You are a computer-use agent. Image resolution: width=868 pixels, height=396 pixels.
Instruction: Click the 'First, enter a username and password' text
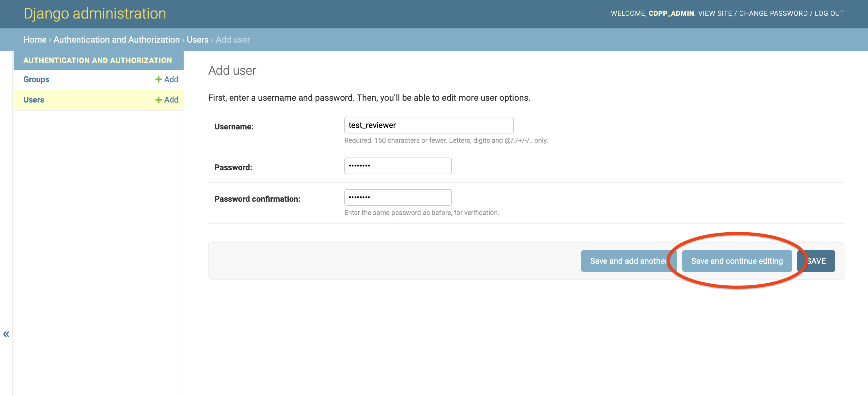369,98
